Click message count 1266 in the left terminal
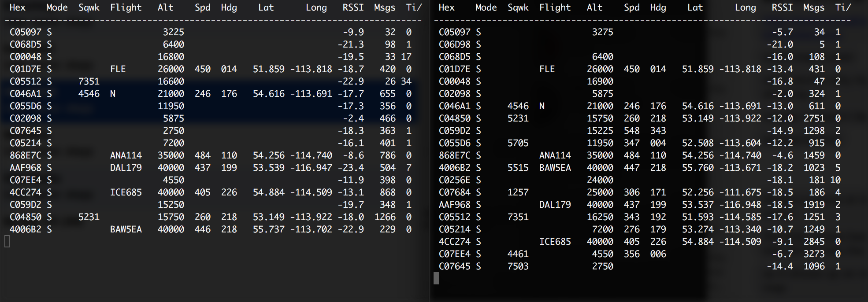The width and height of the screenshot is (868, 302). point(385,217)
